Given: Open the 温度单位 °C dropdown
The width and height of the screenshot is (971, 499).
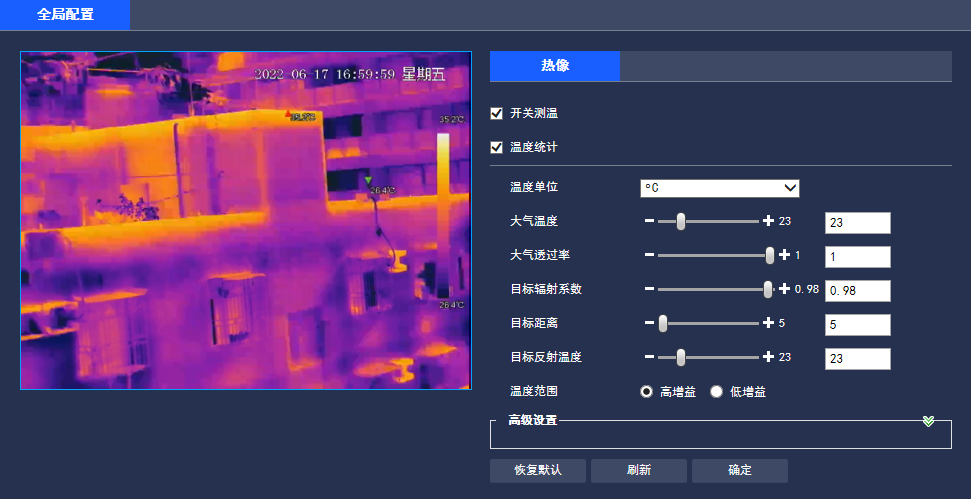Looking at the screenshot, I should click(720, 188).
